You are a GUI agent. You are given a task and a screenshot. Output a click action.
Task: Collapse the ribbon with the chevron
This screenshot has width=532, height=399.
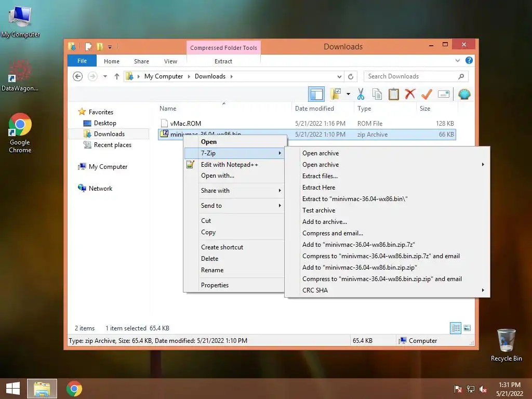point(457,60)
